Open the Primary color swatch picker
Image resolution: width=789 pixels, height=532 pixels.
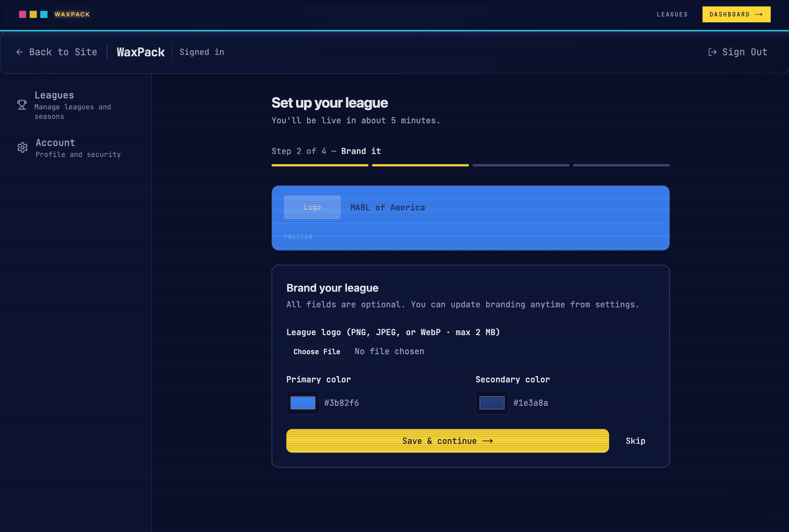303,403
